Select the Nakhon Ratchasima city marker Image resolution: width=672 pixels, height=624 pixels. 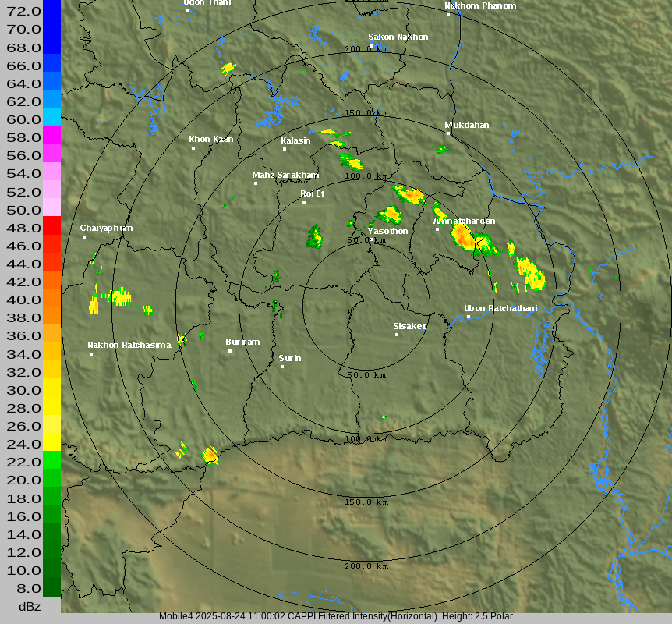click(91, 354)
